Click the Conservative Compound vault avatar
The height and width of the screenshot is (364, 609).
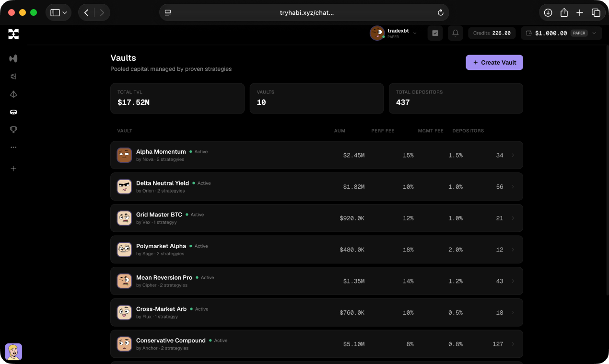[124, 344]
